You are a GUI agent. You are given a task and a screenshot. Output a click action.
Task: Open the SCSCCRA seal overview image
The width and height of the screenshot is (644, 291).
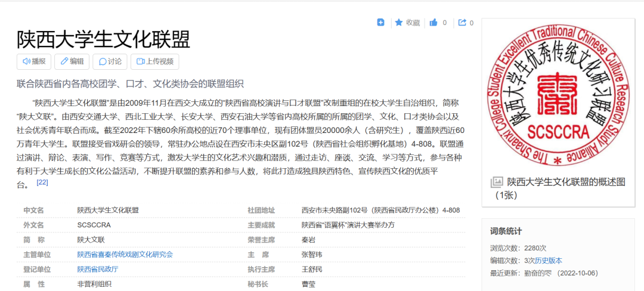tap(558, 95)
